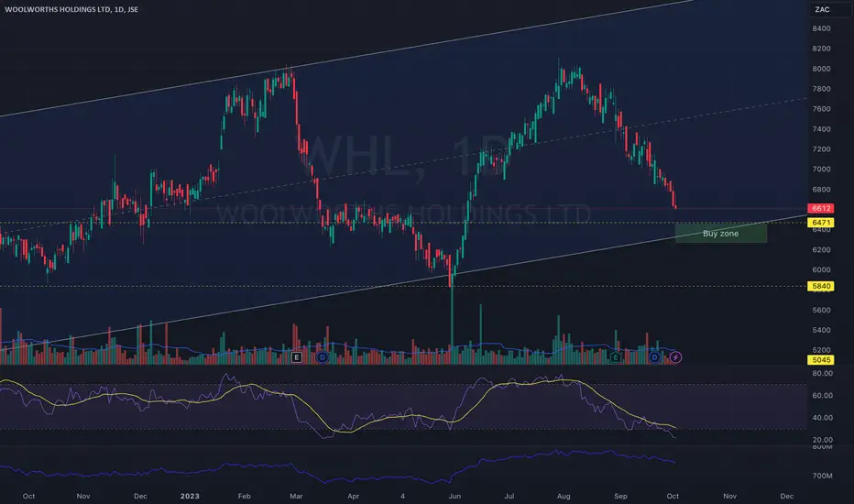Click the Jun label on time axis
The image size is (854, 504).
pos(454,496)
